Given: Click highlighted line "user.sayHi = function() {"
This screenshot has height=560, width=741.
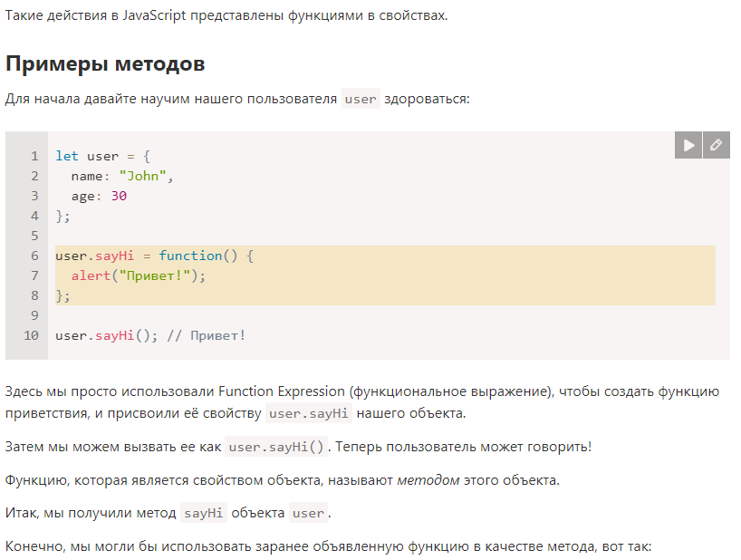Looking at the screenshot, I should pyautogui.click(x=154, y=256).
